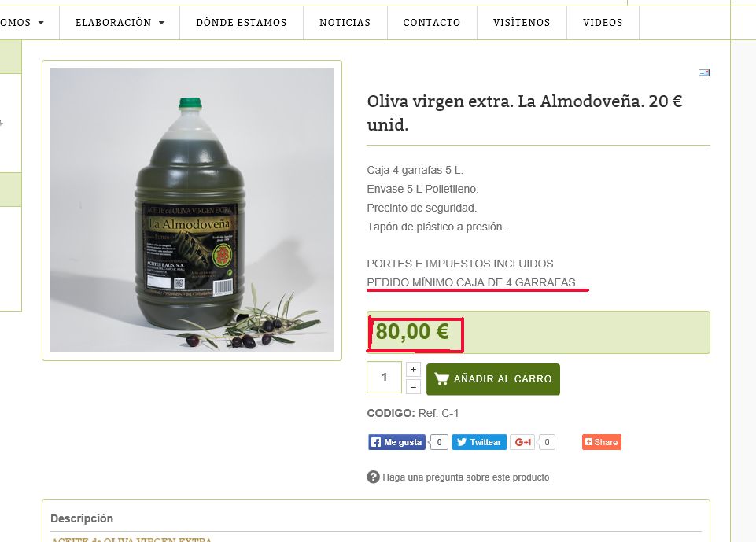The width and height of the screenshot is (756, 542).
Task: Open the Noticias menu item
Action: [x=345, y=23]
